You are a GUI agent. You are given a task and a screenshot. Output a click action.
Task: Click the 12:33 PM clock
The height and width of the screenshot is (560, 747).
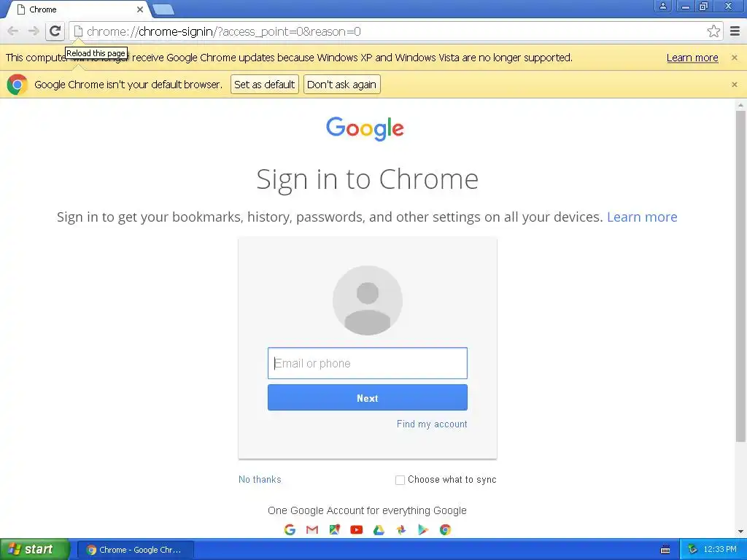pos(719,550)
